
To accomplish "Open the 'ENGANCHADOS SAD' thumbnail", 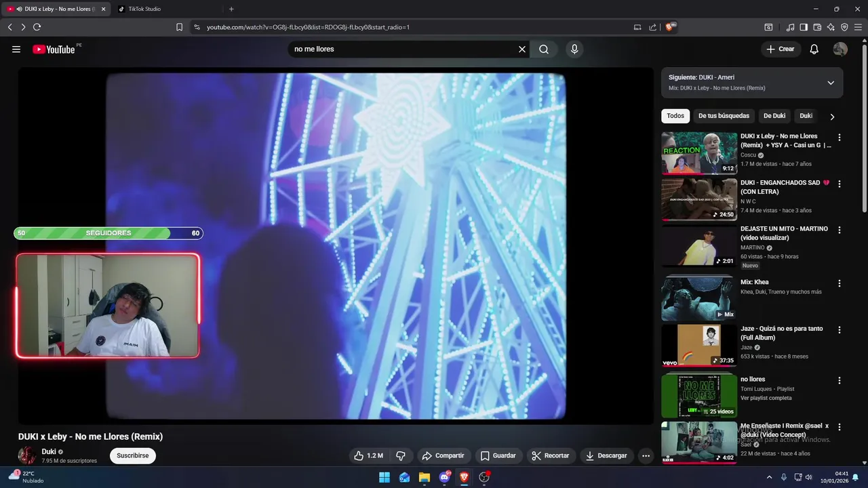I will [699, 200].
